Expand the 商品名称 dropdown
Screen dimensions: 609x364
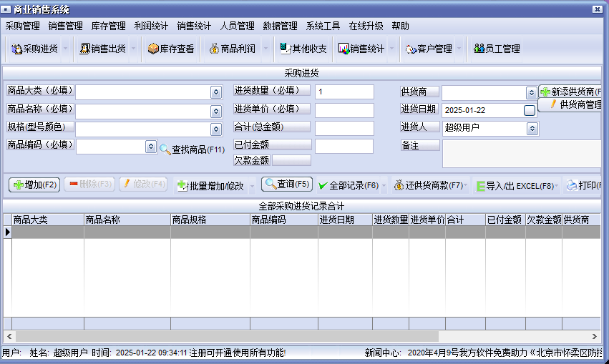(x=216, y=112)
